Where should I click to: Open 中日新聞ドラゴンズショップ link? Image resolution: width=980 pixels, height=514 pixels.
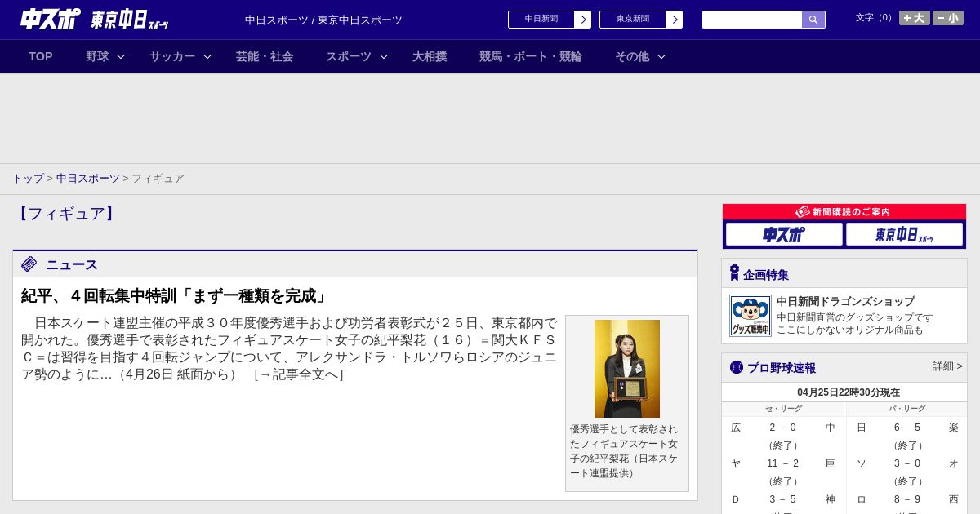click(x=845, y=301)
